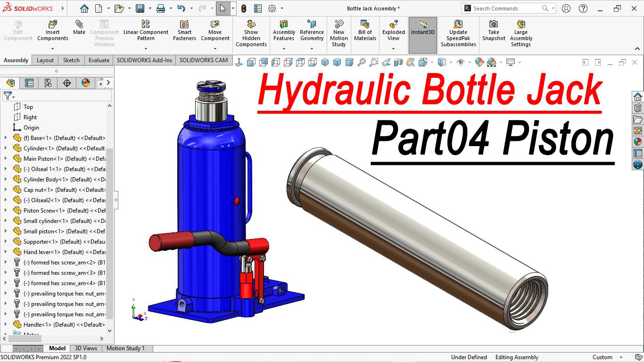Open Reference Geometry tool

[x=312, y=31]
